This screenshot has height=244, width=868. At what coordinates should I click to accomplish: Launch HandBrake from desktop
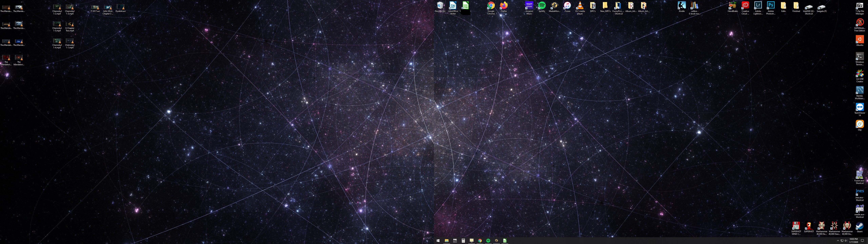pos(733,7)
